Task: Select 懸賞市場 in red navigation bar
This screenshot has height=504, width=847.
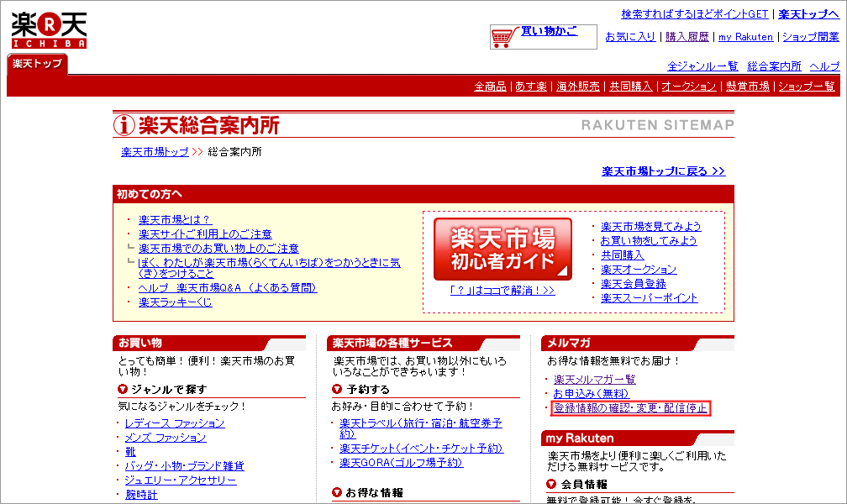Action: coord(748,87)
